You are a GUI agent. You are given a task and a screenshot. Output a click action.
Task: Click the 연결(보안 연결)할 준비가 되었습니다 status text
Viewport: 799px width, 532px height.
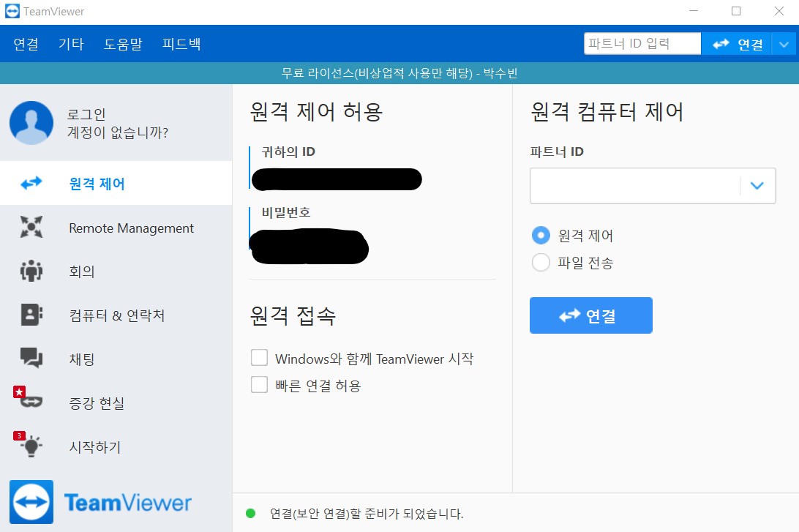367,513
